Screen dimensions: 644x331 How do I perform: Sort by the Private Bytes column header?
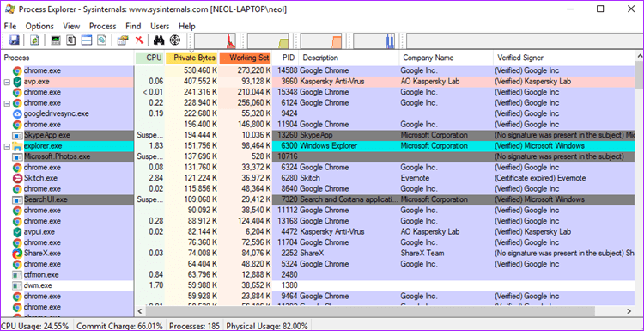pos(191,58)
